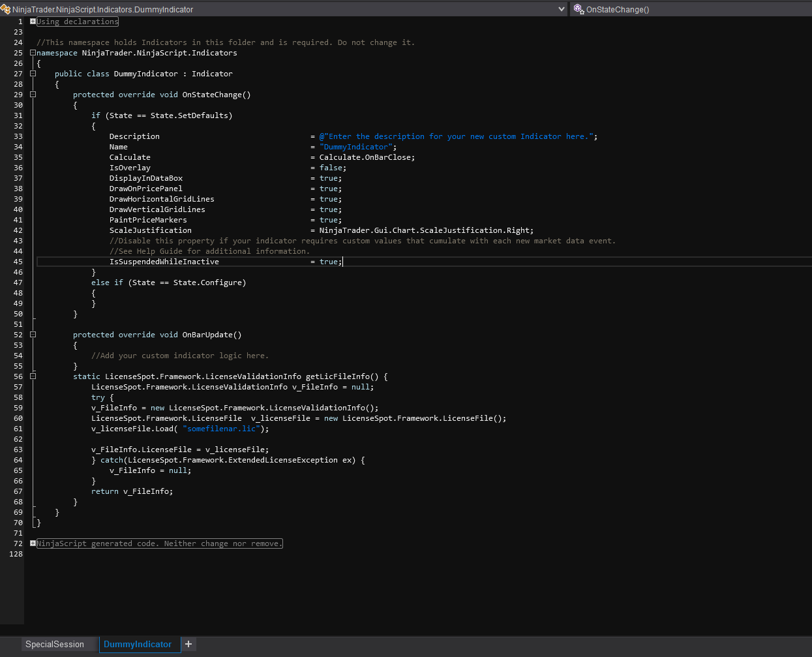Image resolution: width=812 pixels, height=657 pixels.
Task: Click the "NinjaScript generated code" collapsed label
Action: (160, 543)
